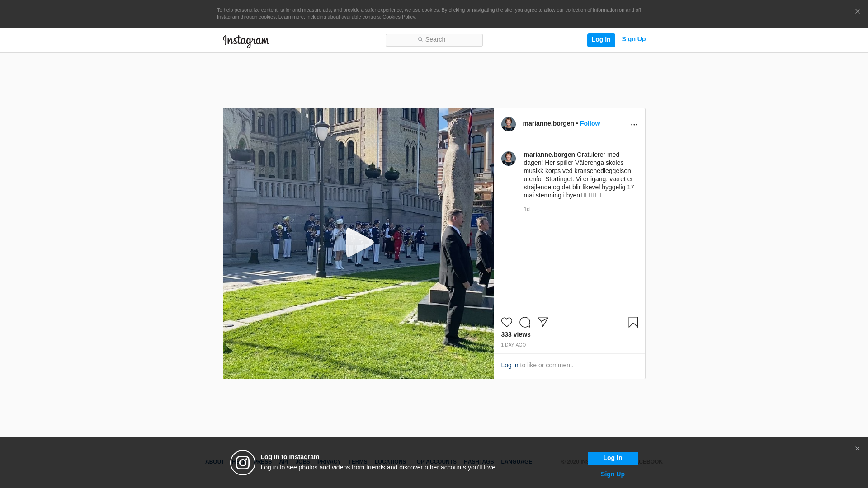Open the TERMS footer link
This screenshot has height=488, width=868.
click(358, 462)
